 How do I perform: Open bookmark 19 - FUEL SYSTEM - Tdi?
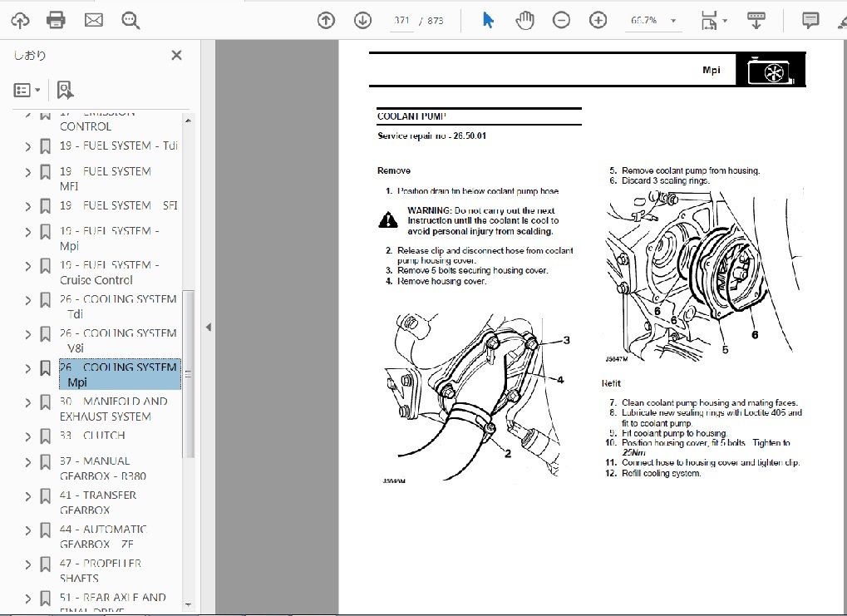[x=118, y=146]
